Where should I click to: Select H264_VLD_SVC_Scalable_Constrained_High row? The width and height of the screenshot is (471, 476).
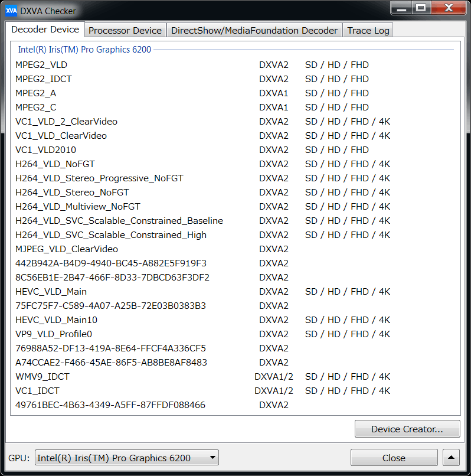point(235,234)
